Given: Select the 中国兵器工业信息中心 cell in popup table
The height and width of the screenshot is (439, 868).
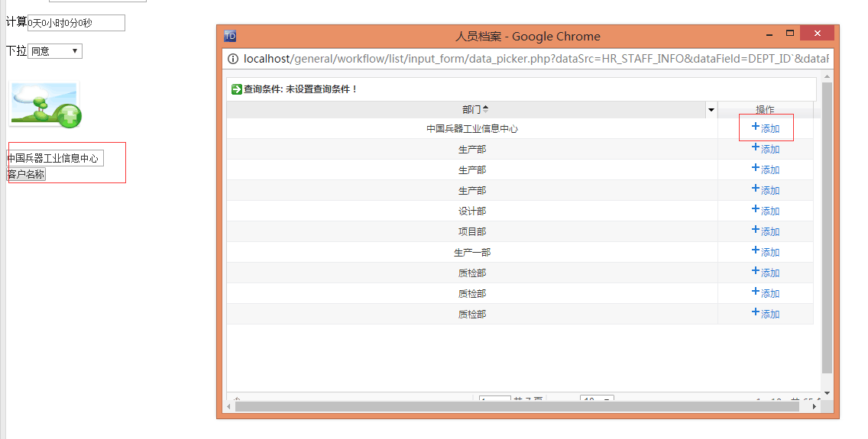Looking at the screenshot, I should (472, 129).
